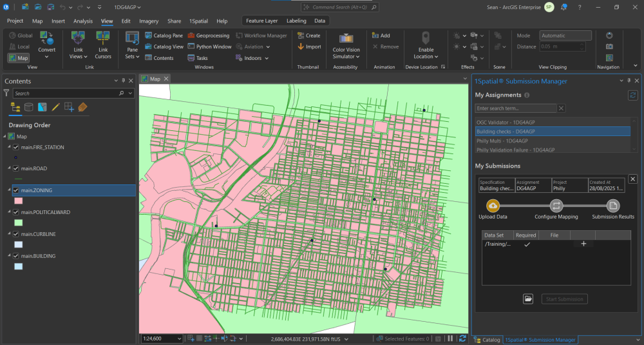Screen dimensions: 644x345
Task: Open the map scale 1:24,600 dropdown
Action: pyautogui.click(x=179, y=339)
